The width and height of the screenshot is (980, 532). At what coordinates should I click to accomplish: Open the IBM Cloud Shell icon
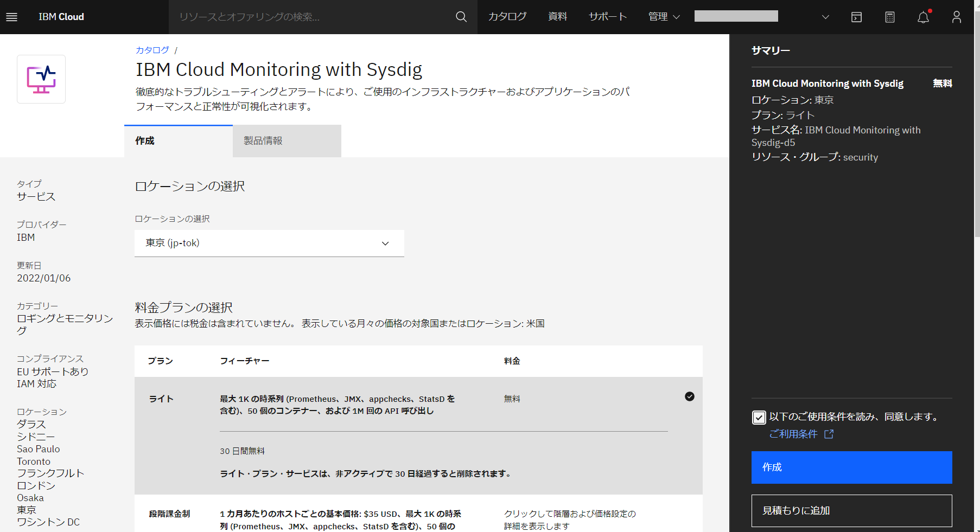[x=856, y=17]
